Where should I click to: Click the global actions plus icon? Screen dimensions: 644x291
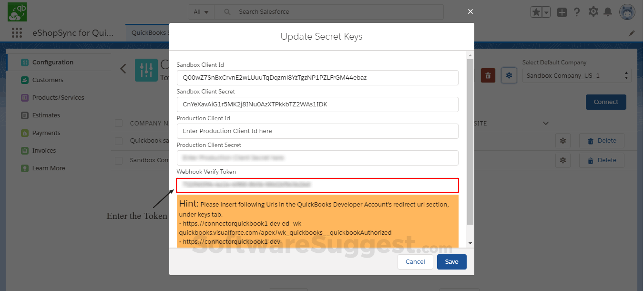click(562, 12)
